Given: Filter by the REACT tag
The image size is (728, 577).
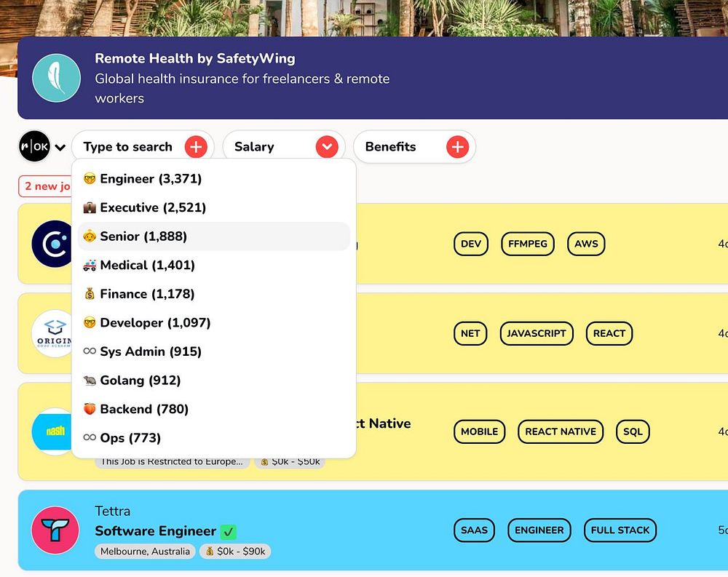Looking at the screenshot, I should click(609, 333).
